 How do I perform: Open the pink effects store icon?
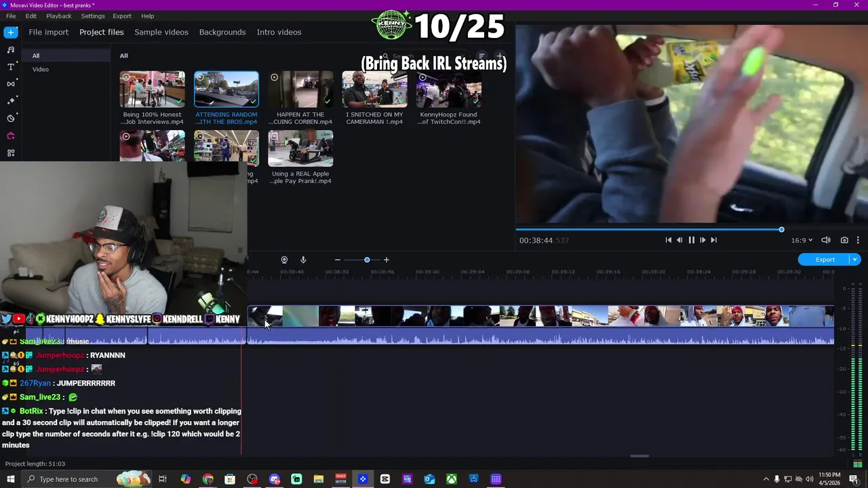pos(11,136)
